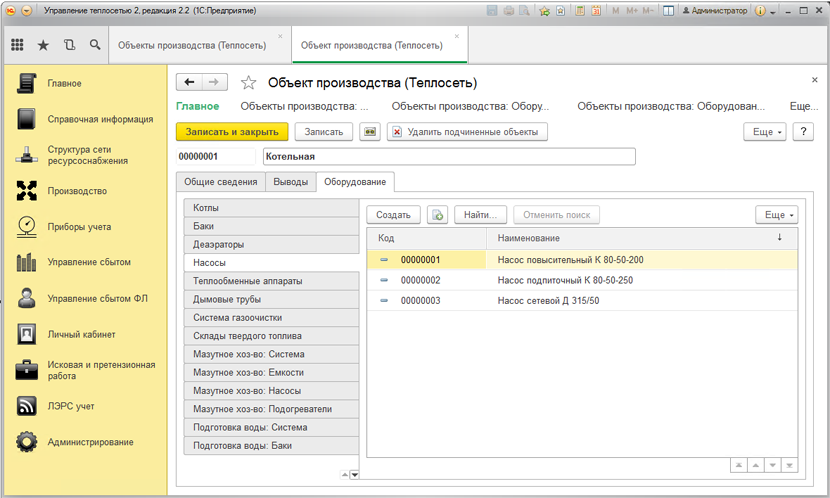Open Favorites via the star icon
830x498 pixels.
tap(43, 46)
